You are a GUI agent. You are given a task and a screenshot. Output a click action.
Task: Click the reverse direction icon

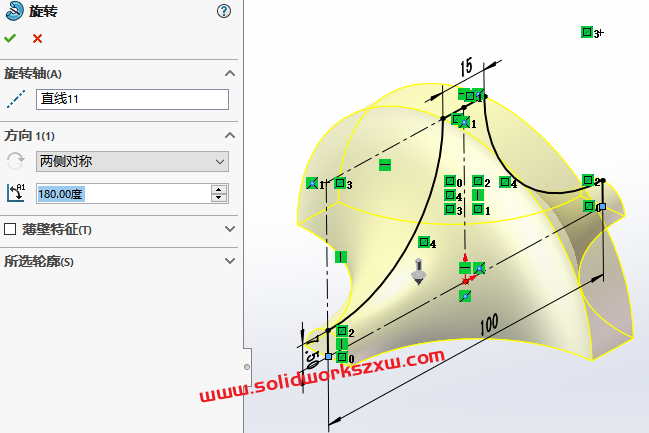16,161
